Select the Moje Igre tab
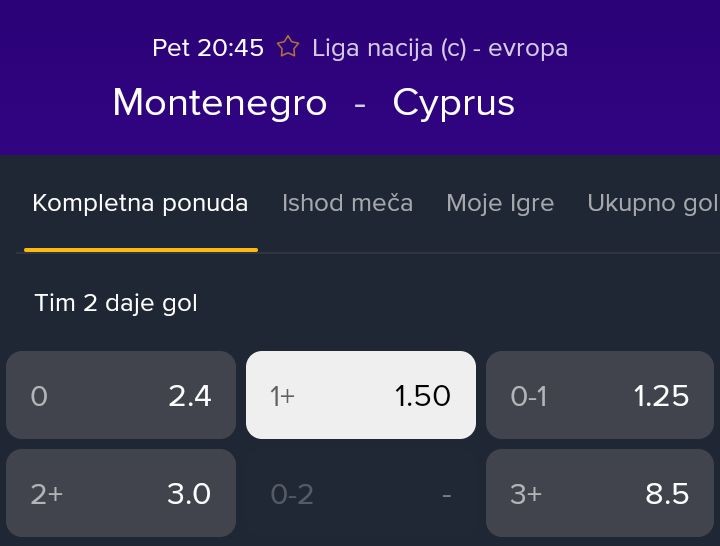 tap(500, 203)
